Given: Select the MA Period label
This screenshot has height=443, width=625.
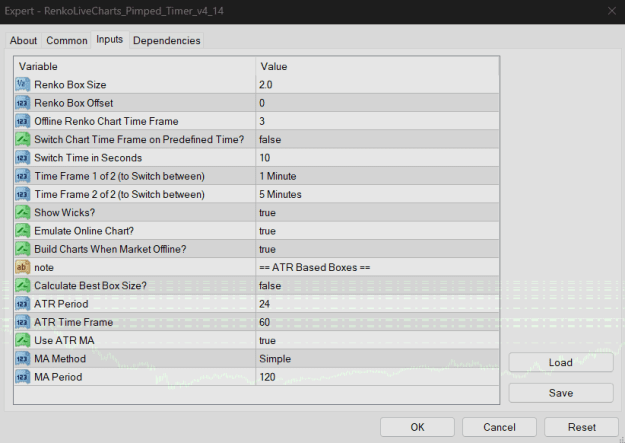Looking at the screenshot, I should 58,377.
